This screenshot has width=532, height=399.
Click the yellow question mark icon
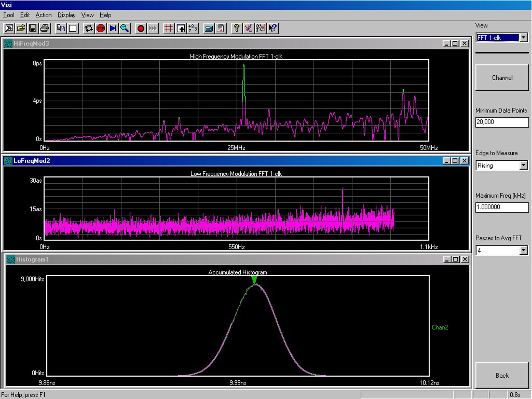(x=236, y=28)
